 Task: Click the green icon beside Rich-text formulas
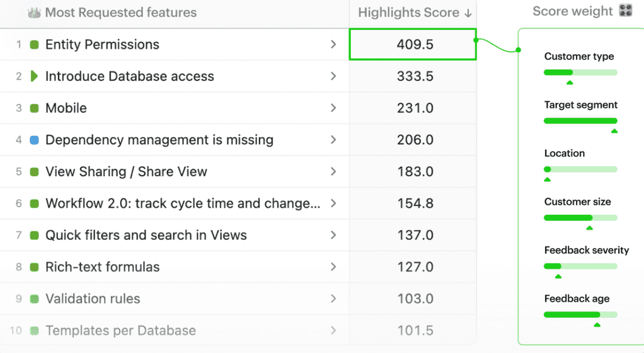[x=35, y=267]
